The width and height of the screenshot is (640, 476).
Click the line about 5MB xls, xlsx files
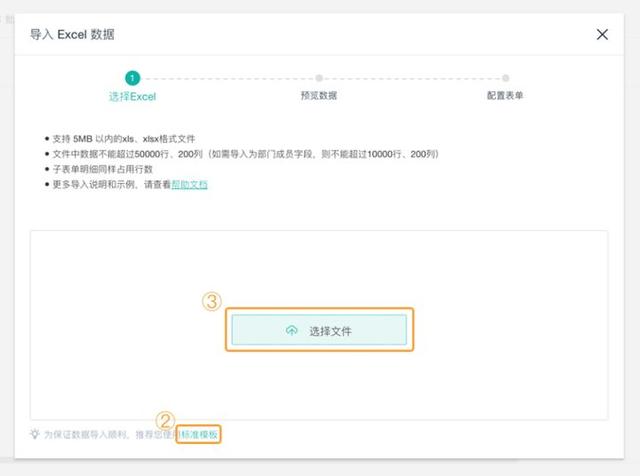tap(124, 139)
